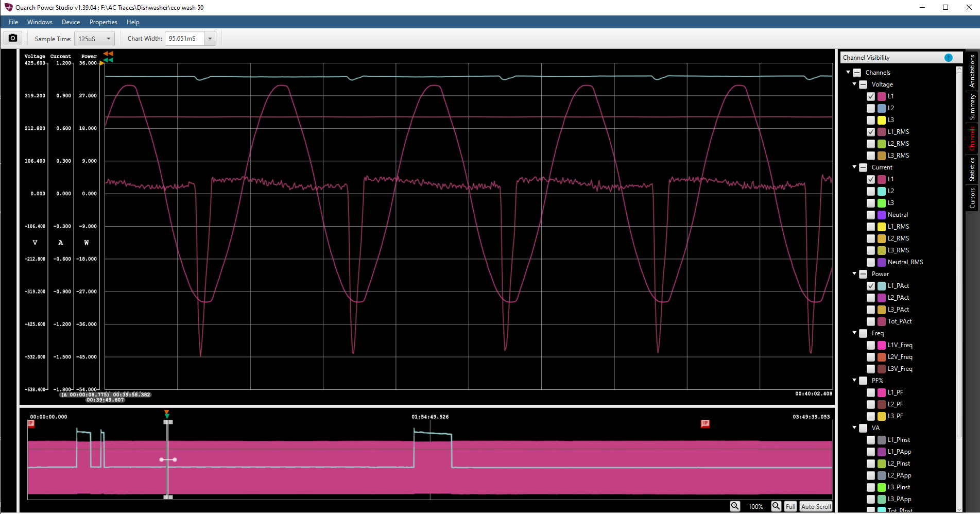
Task: Toggle the Voltage group checkbox
Action: point(863,84)
